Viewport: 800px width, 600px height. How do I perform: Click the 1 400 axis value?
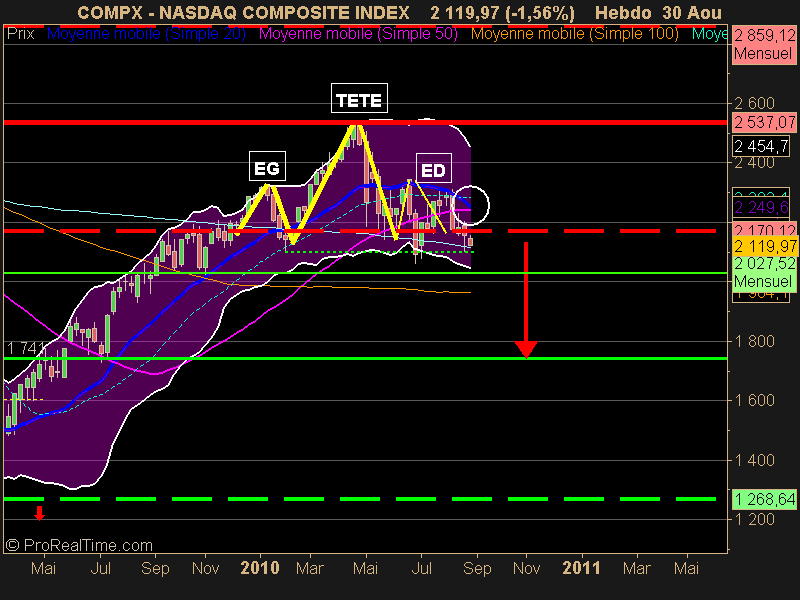pos(754,460)
